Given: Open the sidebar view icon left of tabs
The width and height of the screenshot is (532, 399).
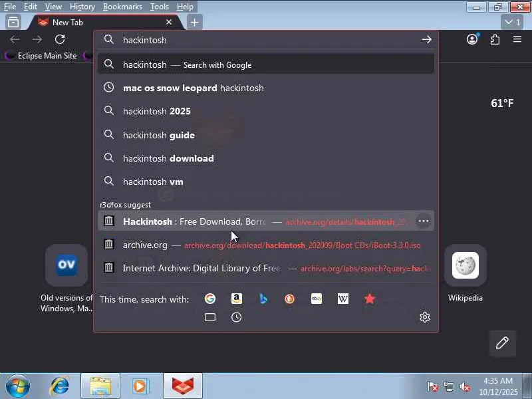Looking at the screenshot, I should 13,23.
